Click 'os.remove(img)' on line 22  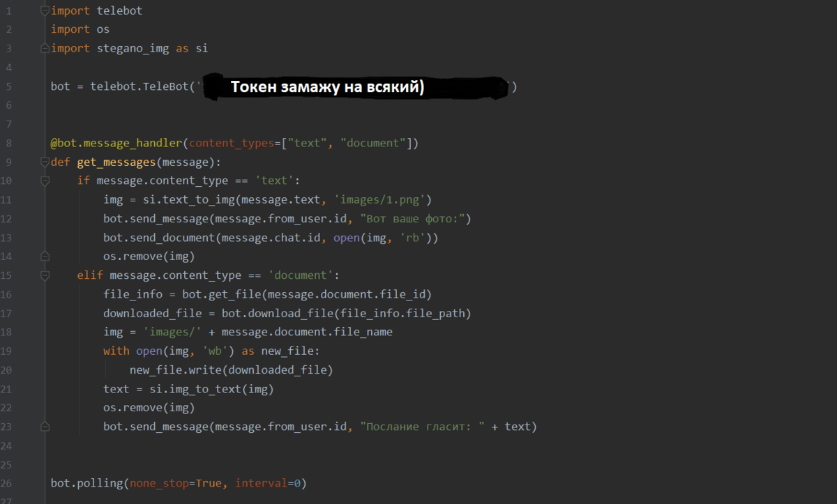coord(149,407)
